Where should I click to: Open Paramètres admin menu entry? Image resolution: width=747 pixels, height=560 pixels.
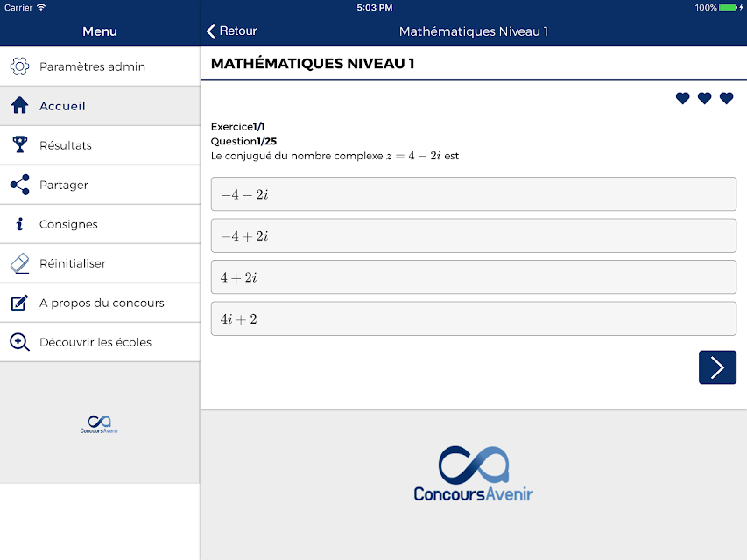pos(100,66)
